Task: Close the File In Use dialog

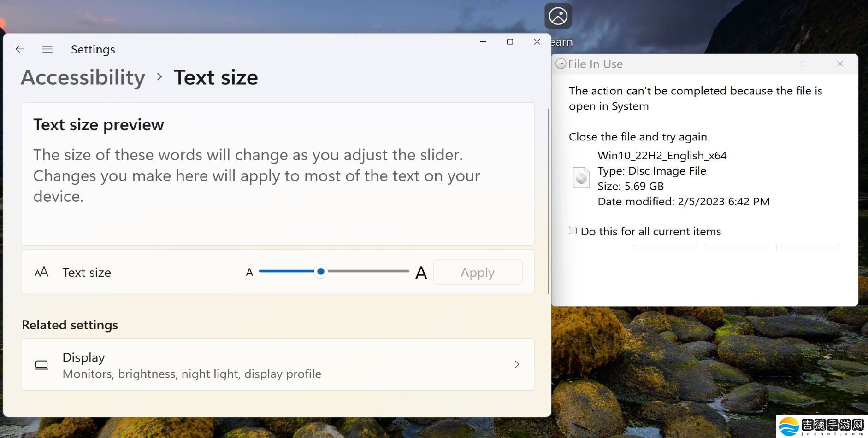Action: pyautogui.click(x=839, y=64)
